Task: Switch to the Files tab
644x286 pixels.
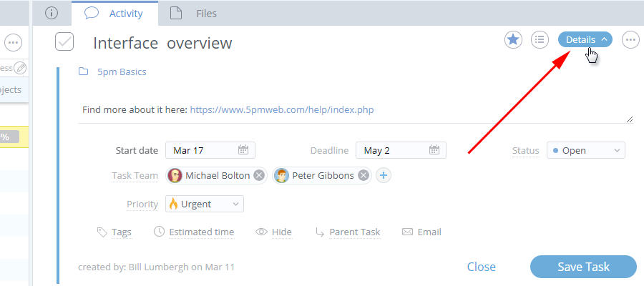Action: pos(194,13)
